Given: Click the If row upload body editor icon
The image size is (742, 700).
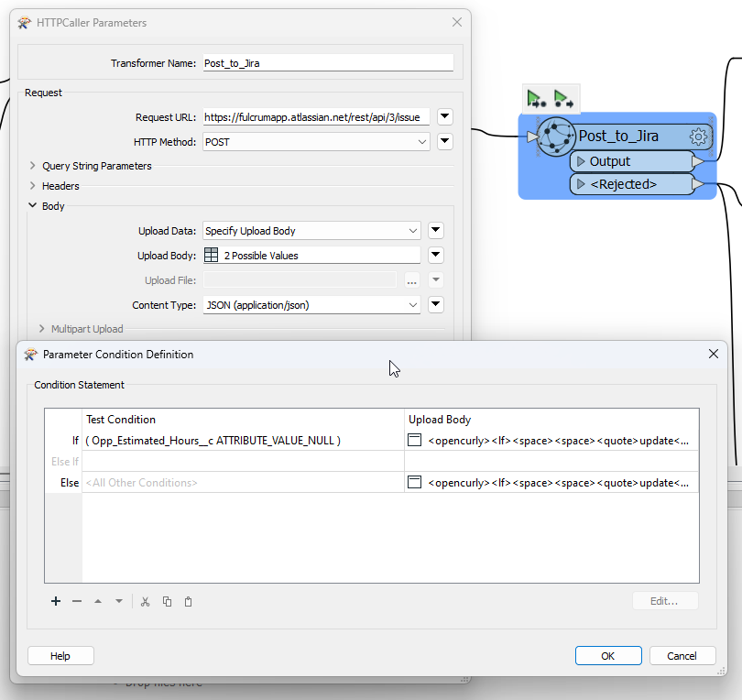Looking at the screenshot, I should click(415, 440).
